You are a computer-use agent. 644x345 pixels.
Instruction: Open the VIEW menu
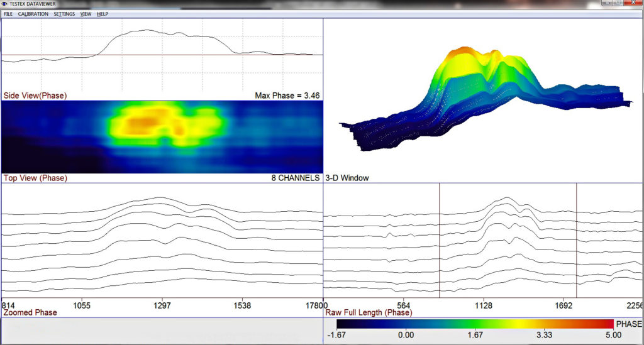[x=86, y=14]
